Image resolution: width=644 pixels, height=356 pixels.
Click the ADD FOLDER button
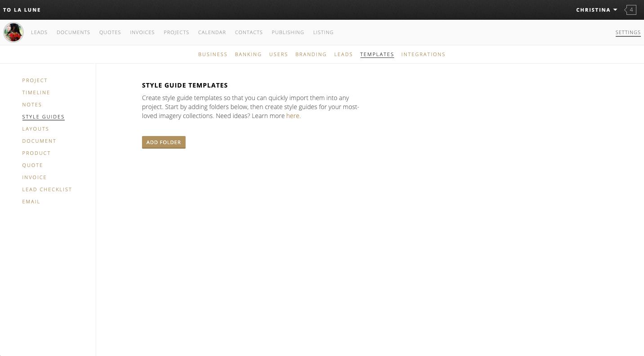[x=164, y=142]
